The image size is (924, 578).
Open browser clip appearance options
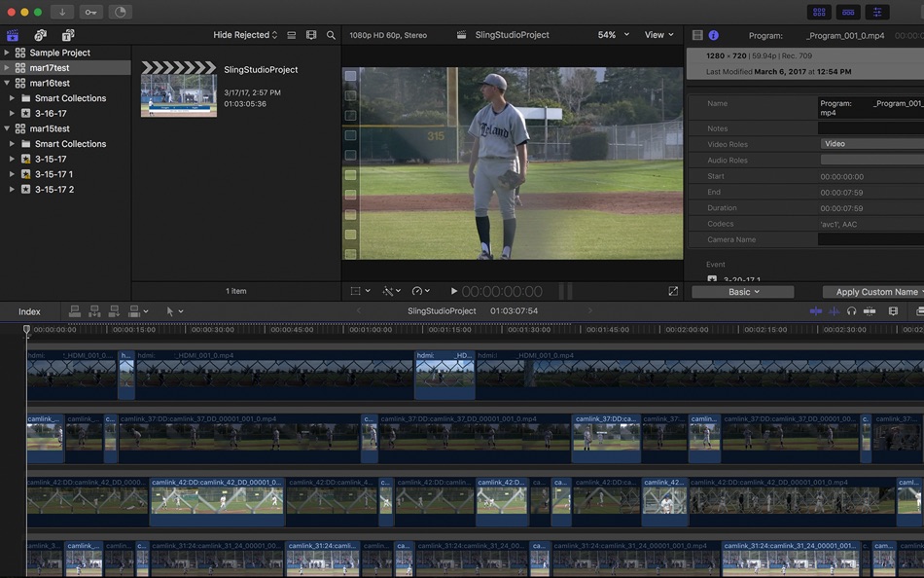[x=291, y=35]
